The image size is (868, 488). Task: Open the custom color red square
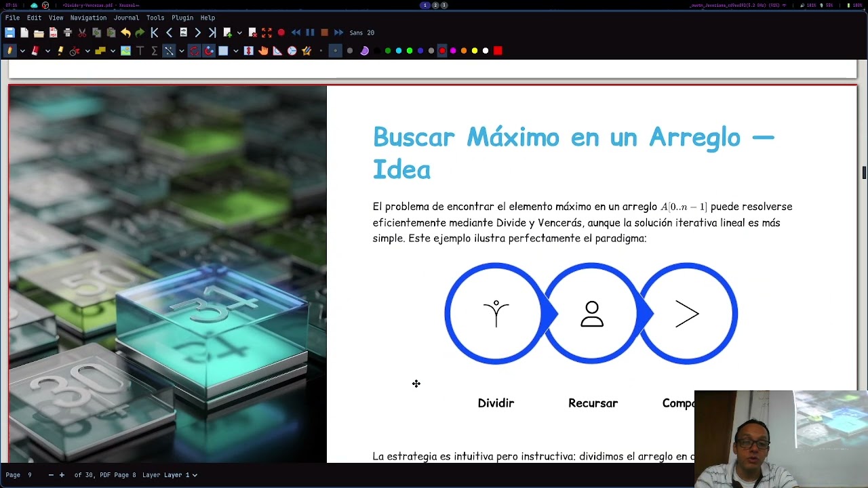pyautogui.click(x=498, y=51)
